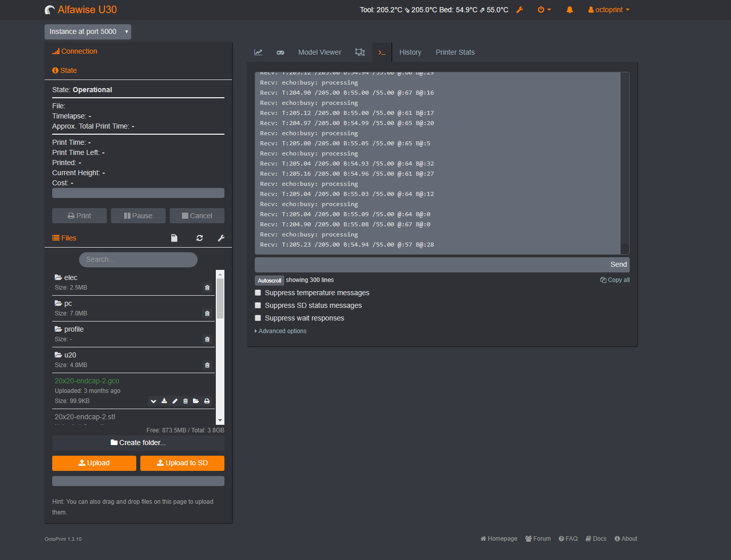Open the About footer link
This screenshot has height=560, width=731.
point(626,539)
